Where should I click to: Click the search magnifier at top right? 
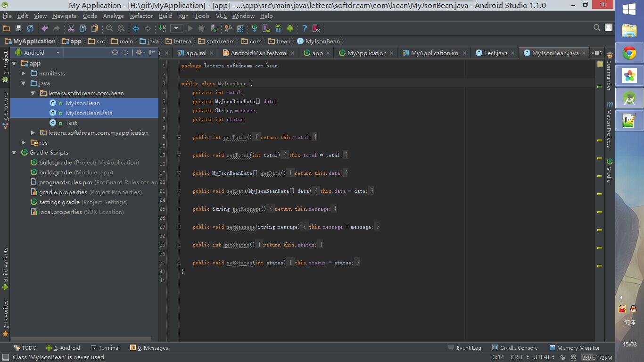tap(597, 28)
